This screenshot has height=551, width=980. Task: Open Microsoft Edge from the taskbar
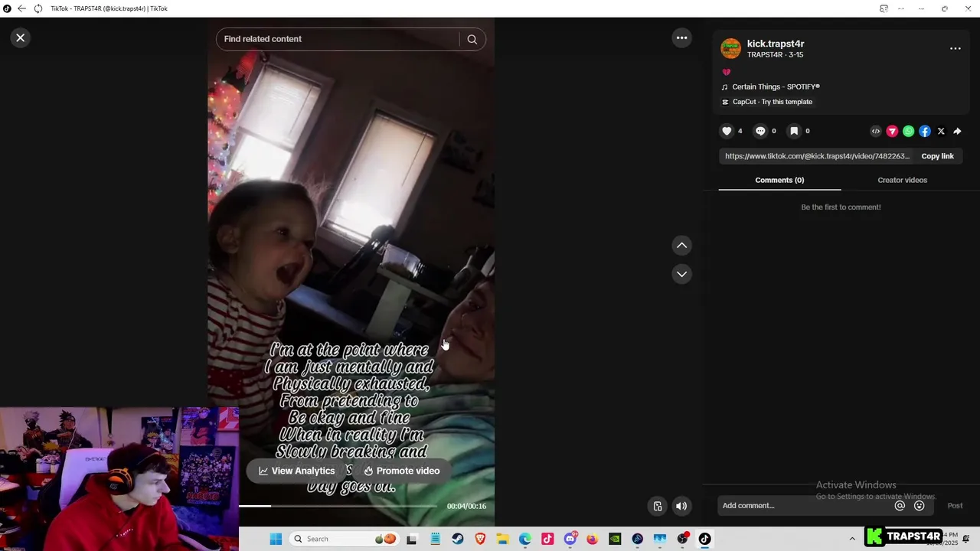point(525,539)
